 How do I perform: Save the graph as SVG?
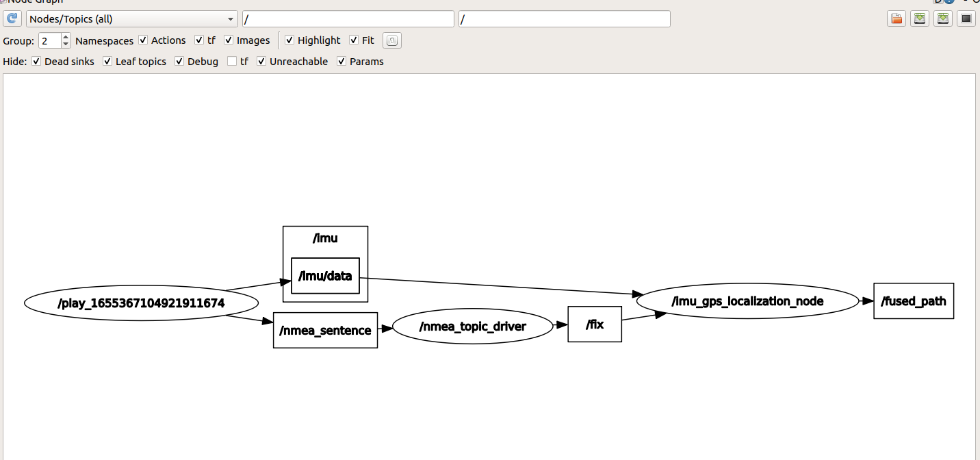(943, 19)
